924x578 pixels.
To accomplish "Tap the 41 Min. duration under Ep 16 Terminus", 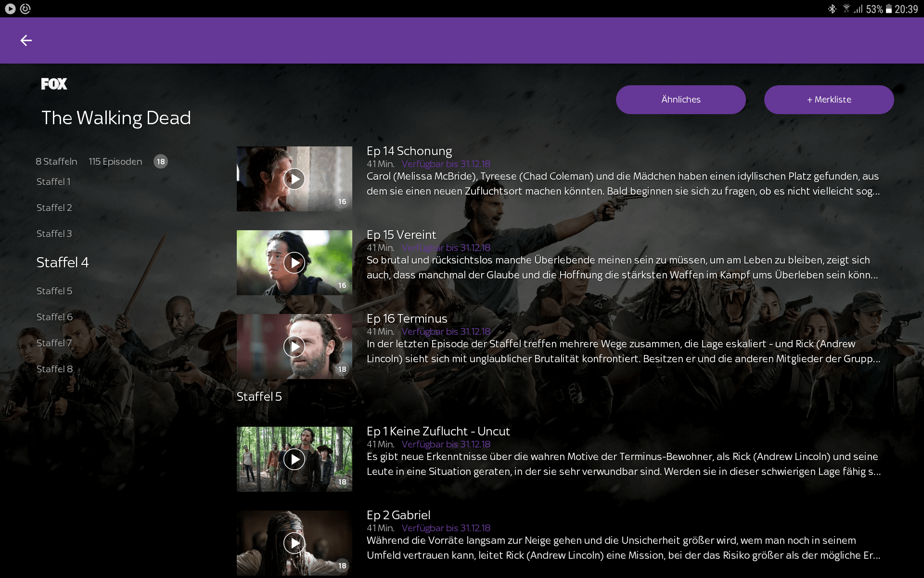I will coord(381,331).
